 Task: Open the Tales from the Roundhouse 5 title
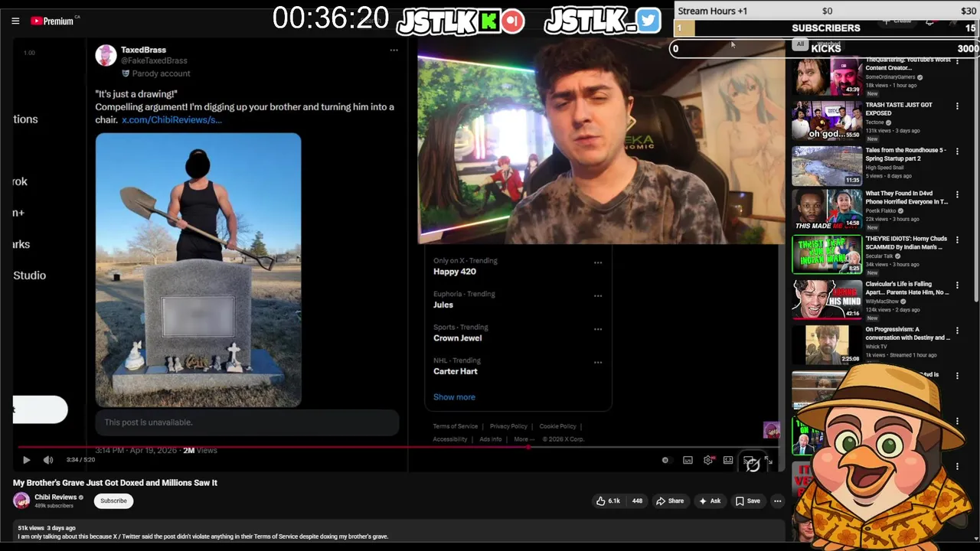906,154
